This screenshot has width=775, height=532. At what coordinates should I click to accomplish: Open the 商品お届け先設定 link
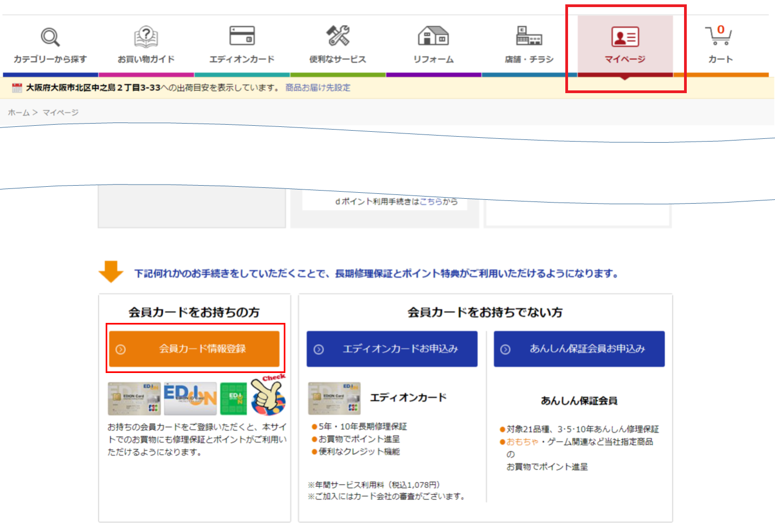pos(318,87)
